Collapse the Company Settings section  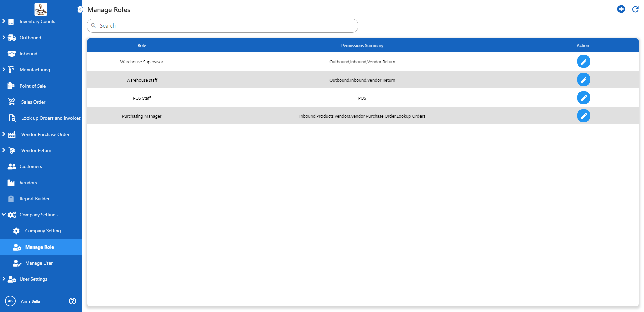coord(4,215)
